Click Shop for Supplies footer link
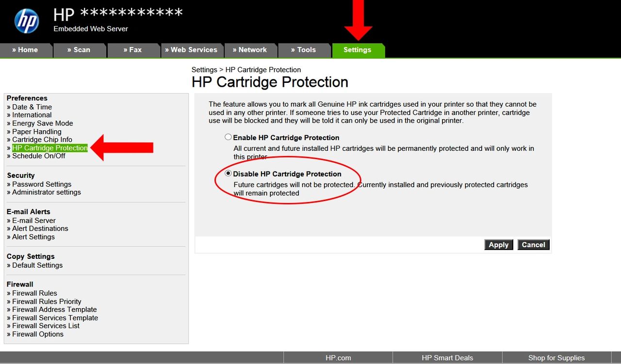621x364 pixels. click(x=556, y=358)
